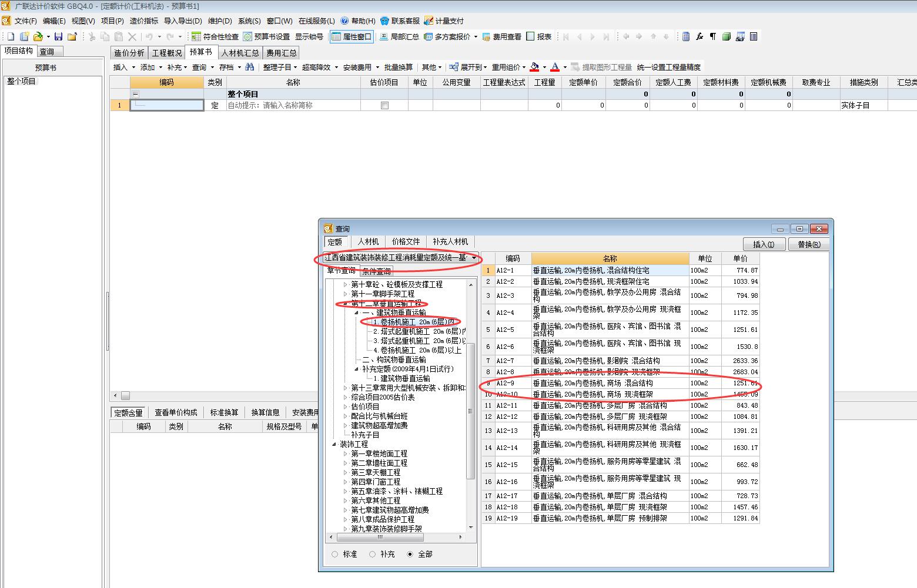Select 补充 radio button

[372, 554]
